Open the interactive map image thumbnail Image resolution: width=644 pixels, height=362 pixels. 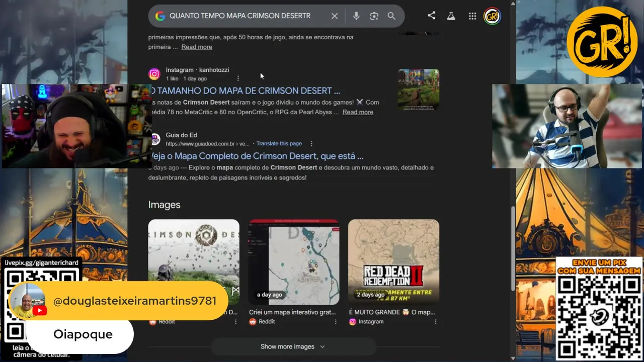coord(294,262)
